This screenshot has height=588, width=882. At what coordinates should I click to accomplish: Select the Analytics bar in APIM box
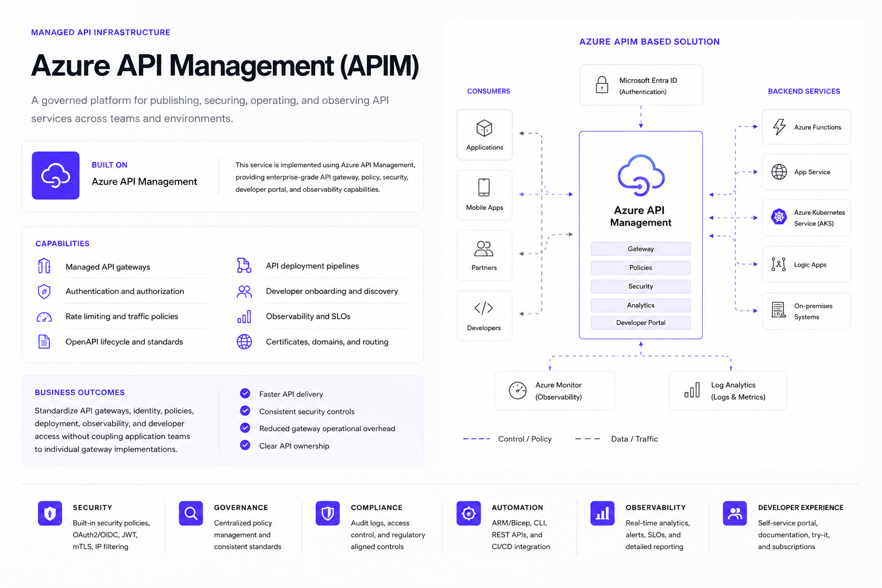641,305
